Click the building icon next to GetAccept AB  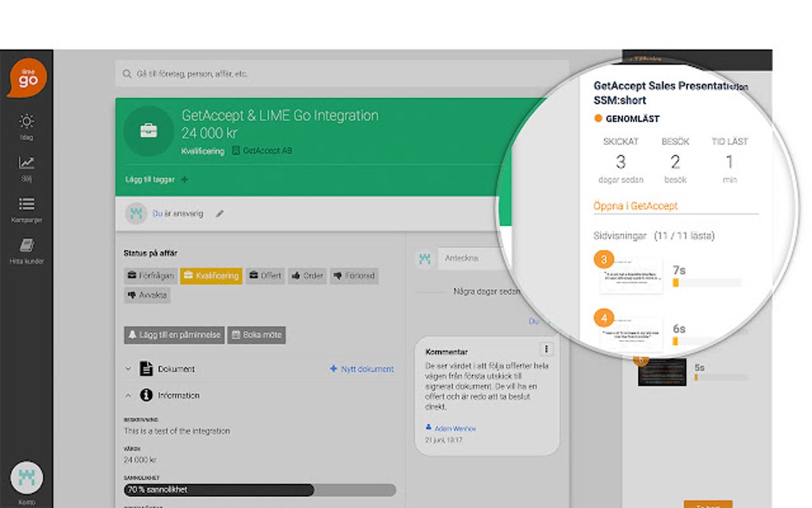236,150
